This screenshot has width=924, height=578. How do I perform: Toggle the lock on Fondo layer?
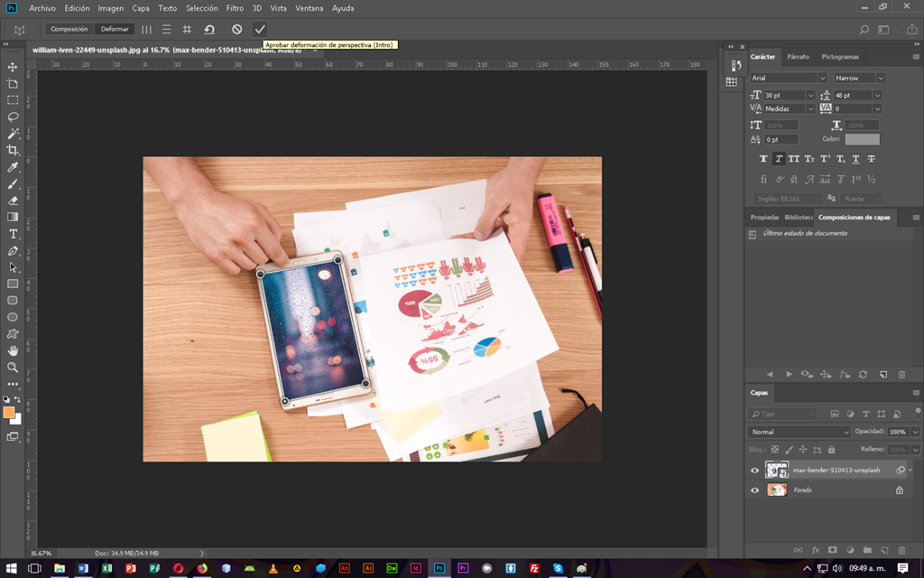click(x=900, y=490)
